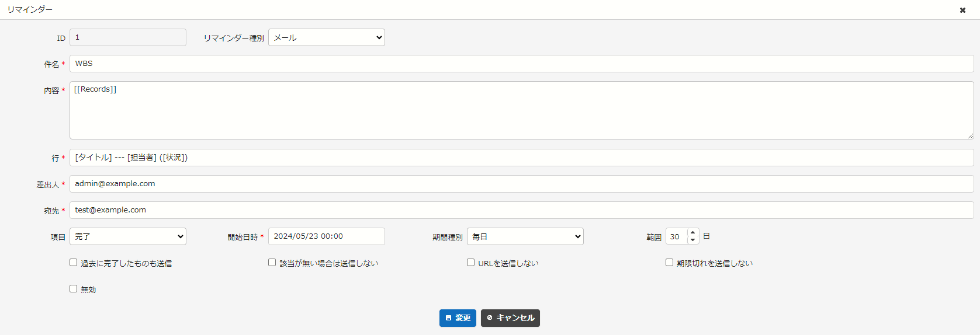The image size is (980, 335).
Task: Click the read-only ID field
Action: point(128,37)
